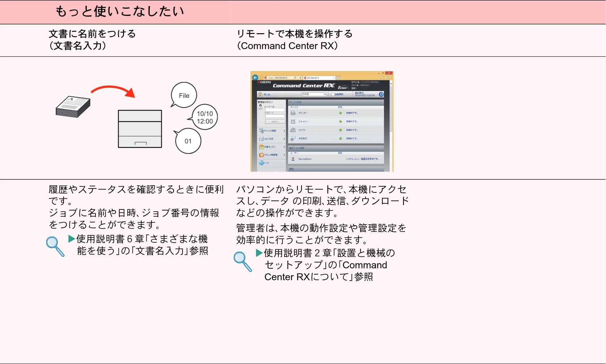
Task: Open the ホーム home link
Action: (267, 94)
